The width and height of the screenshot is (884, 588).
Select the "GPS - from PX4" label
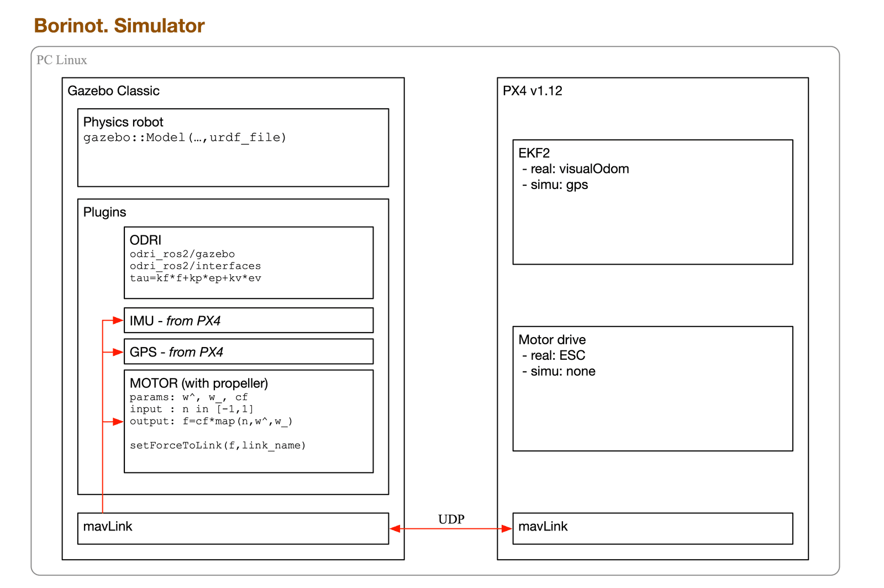click(x=176, y=352)
